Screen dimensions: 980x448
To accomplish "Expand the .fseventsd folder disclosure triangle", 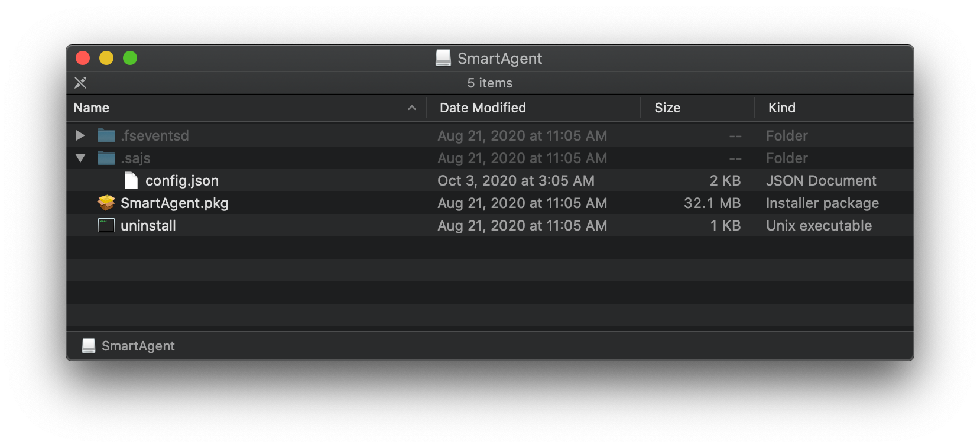I will 80,136.
